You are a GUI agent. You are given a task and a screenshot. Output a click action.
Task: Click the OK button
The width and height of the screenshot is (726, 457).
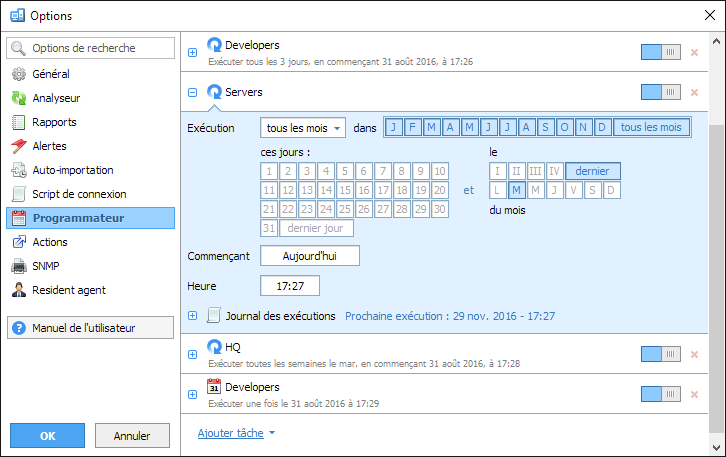point(47,436)
